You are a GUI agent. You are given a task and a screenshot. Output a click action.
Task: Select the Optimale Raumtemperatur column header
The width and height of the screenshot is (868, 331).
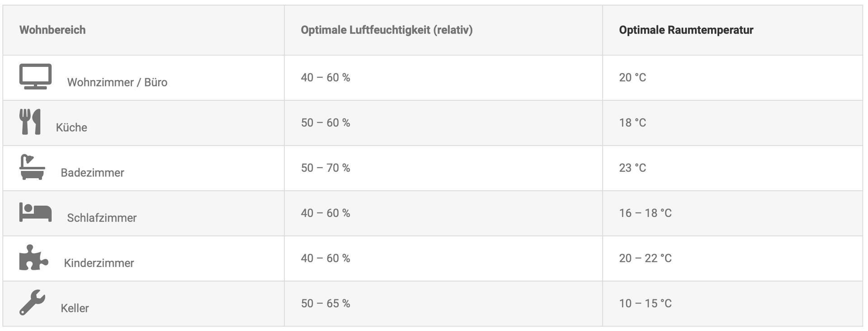click(x=686, y=30)
